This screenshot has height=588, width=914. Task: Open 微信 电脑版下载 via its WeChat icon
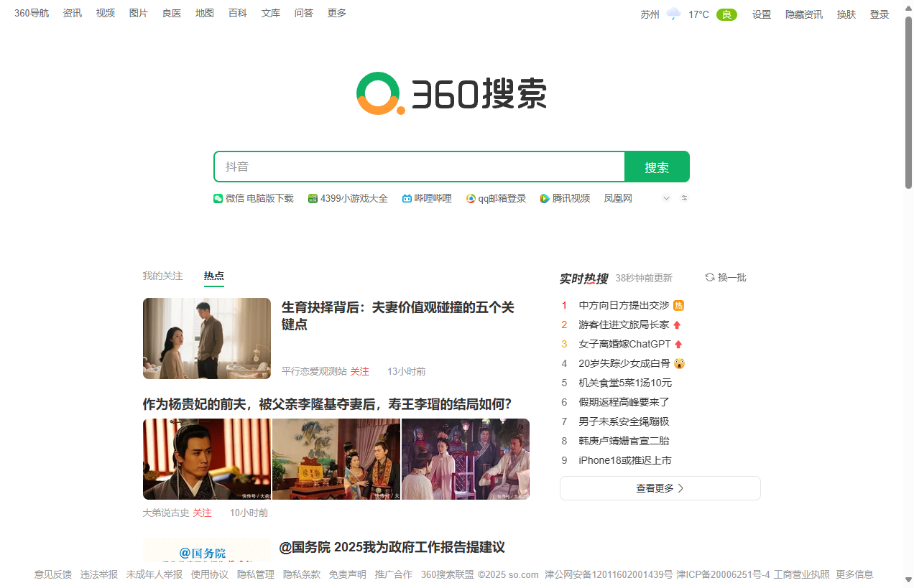pyautogui.click(x=218, y=198)
